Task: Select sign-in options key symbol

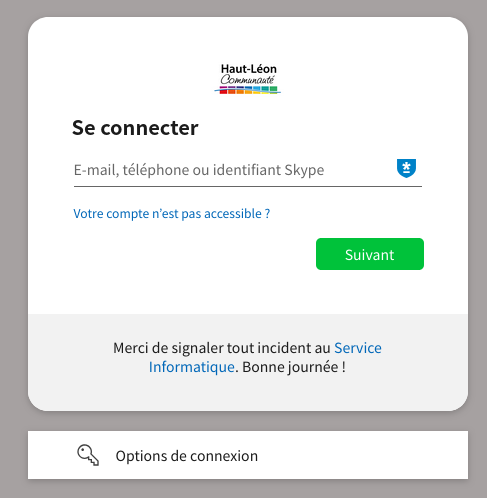Action: (x=88, y=455)
